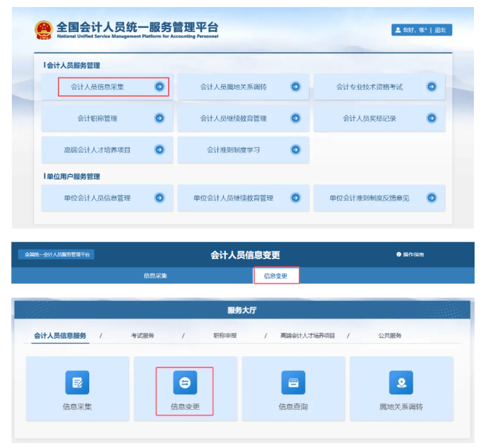Click arrow icon beside 会计准则制度学习
This screenshot has height=448, width=492.
[295, 150]
